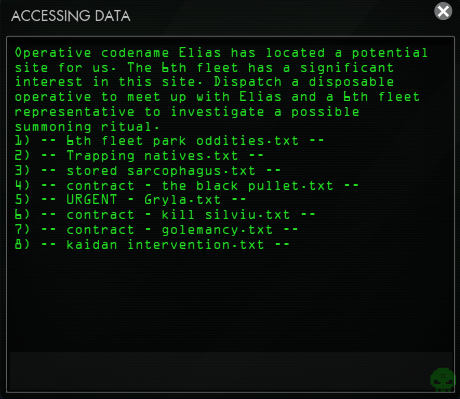
Task: Click option number 1) in the list
Action: pyautogui.click(x=22, y=141)
